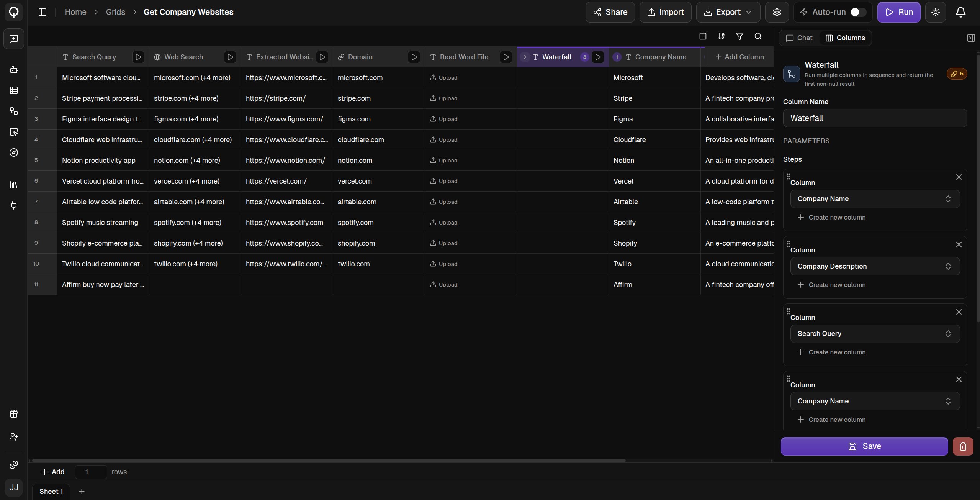This screenshot has width=980, height=500.
Task: Run the Extracted Website column
Action: [322, 57]
